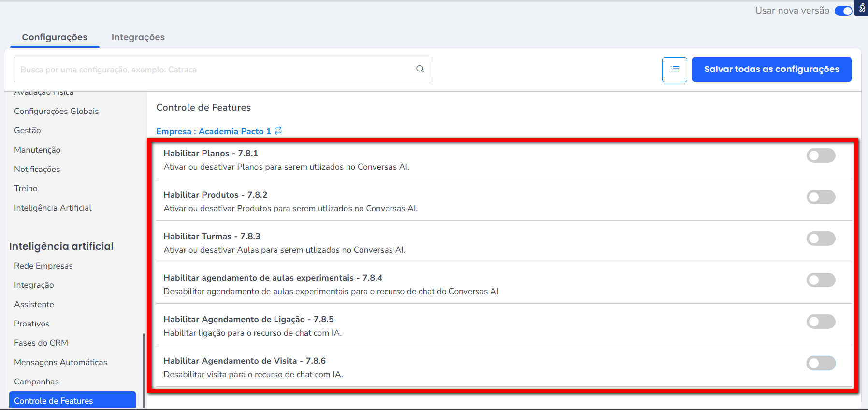Image resolution: width=868 pixels, height=410 pixels.
Task: Enable Habilitar Produtos 7.8.2 toggle
Action: tap(820, 197)
